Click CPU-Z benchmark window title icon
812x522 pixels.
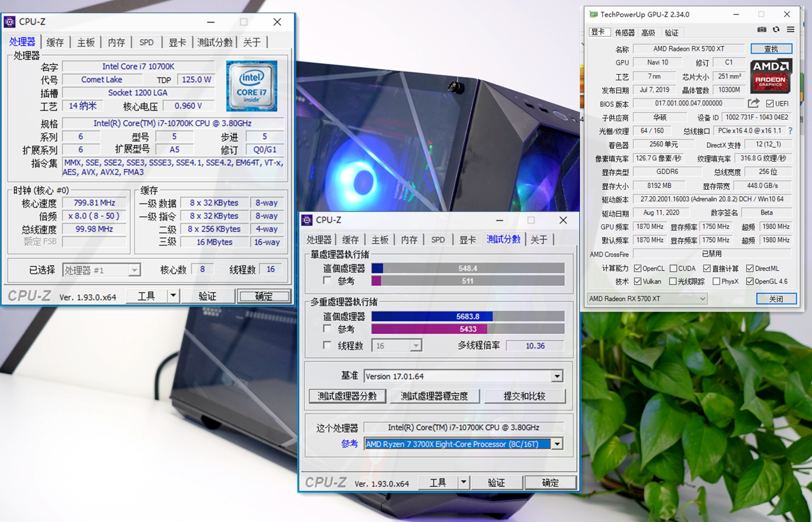click(307, 220)
